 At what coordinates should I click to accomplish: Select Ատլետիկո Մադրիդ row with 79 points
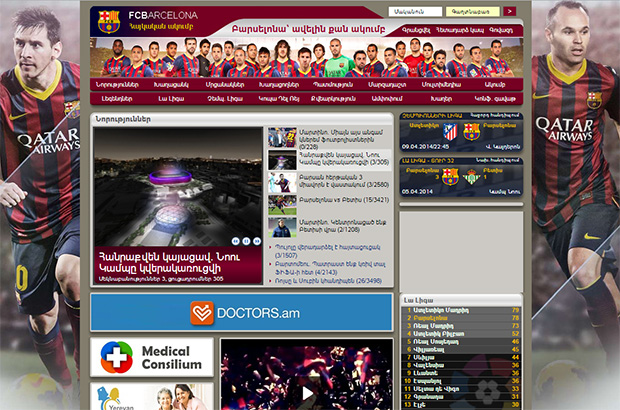point(461,310)
